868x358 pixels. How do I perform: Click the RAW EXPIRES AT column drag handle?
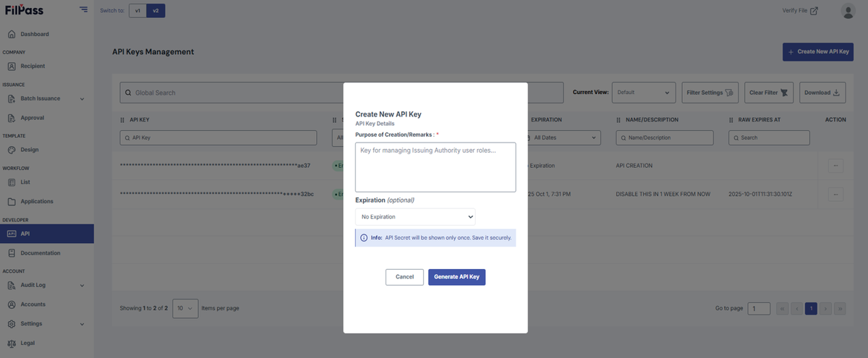(731, 119)
